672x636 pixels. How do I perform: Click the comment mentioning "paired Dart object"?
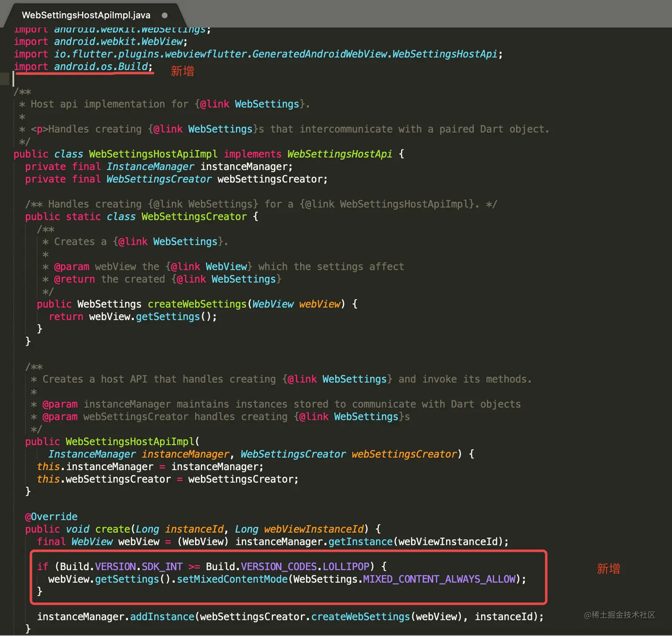coord(284,129)
